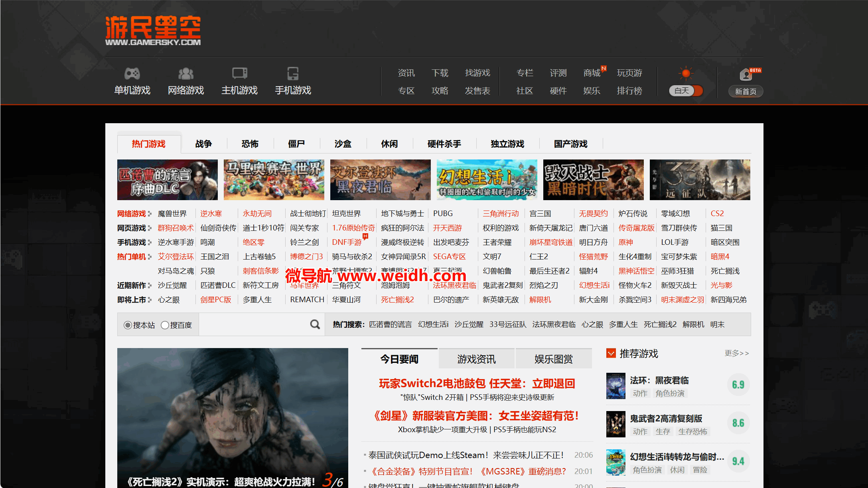868x488 pixels.
Task: Click the red 推荐游戏 section icon
Action: 611,353
